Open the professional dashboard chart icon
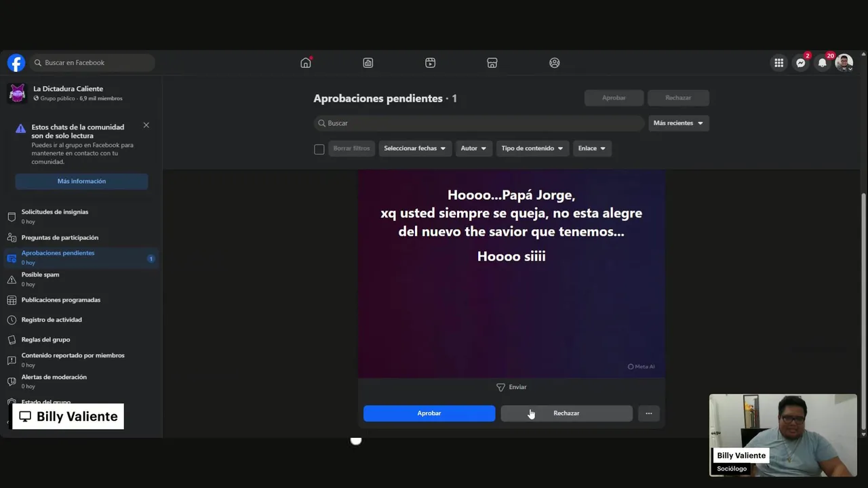The height and width of the screenshot is (488, 868). click(x=368, y=63)
